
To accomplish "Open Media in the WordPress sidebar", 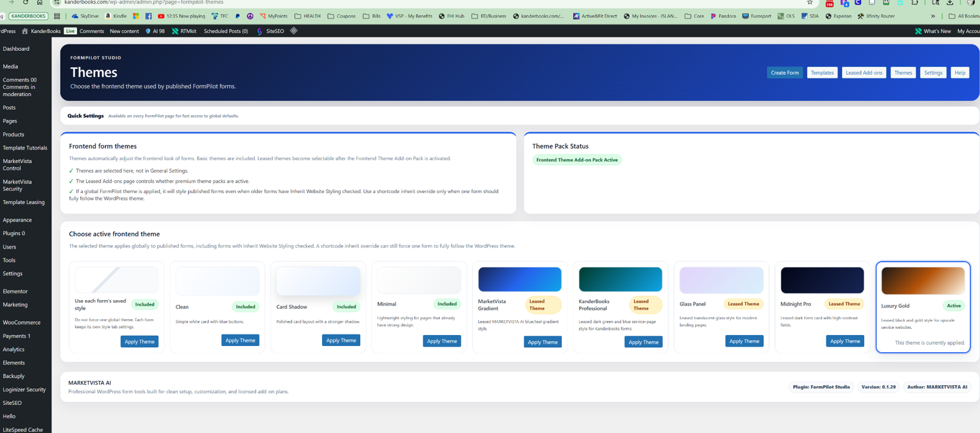I will click(x=10, y=66).
